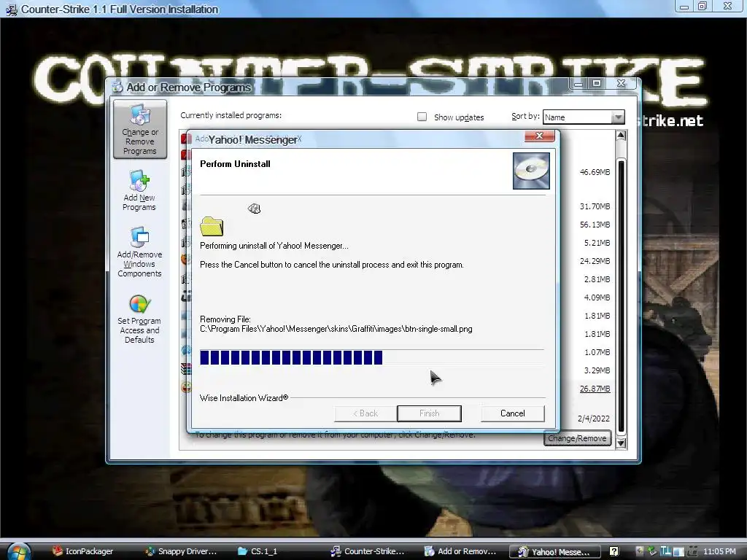Switch to Add or Remove Programs taskbar item
The width and height of the screenshot is (747, 560).
coord(460,551)
